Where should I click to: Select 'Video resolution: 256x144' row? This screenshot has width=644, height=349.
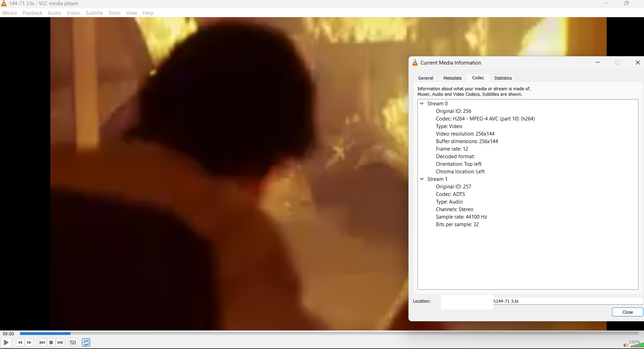pos(465,134)
